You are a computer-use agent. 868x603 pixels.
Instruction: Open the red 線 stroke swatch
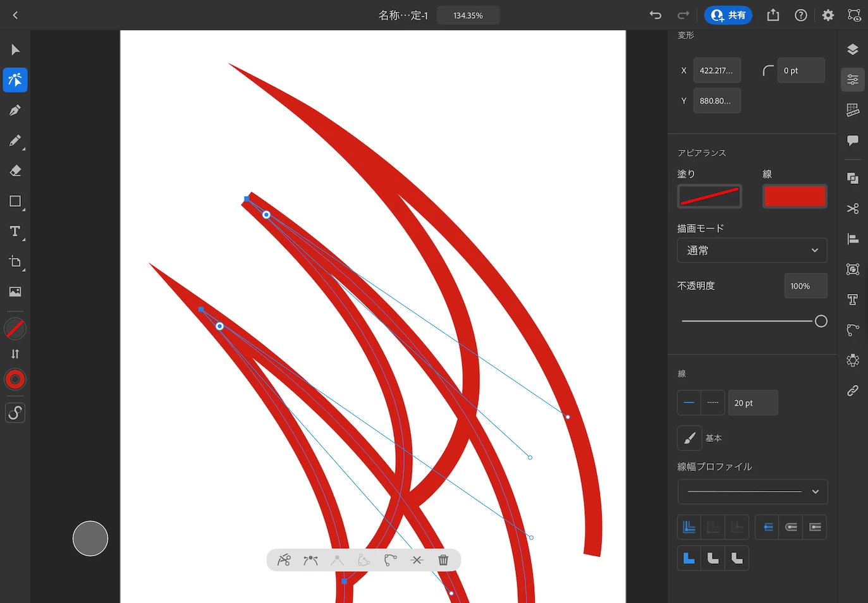(x=795, y=196)
